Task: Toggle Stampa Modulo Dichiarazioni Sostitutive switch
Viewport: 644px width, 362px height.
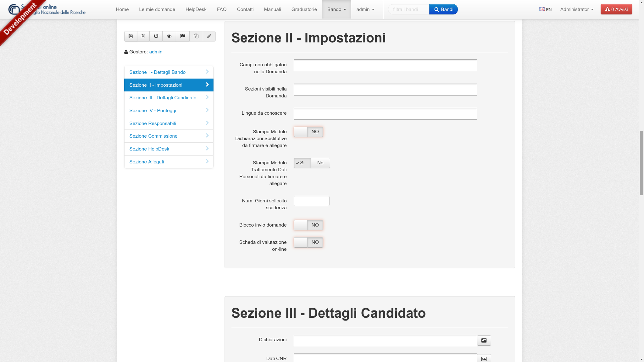Action: [308, 132]
